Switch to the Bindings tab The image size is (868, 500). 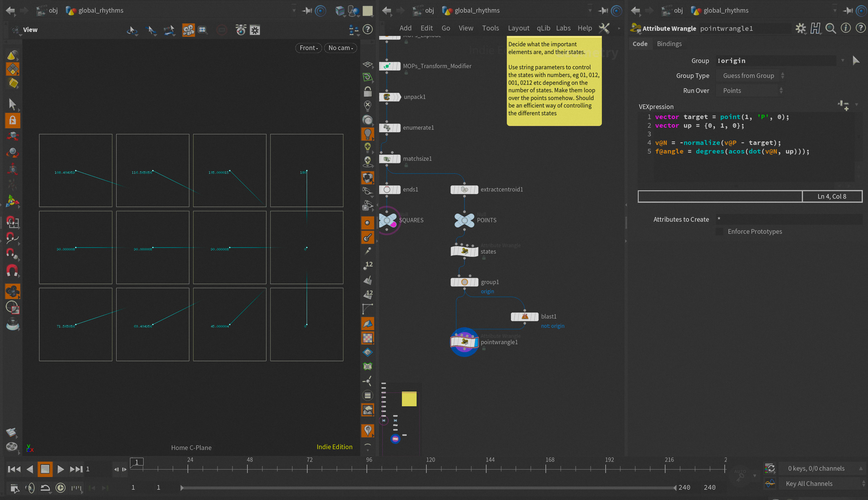tap(669, 44)
